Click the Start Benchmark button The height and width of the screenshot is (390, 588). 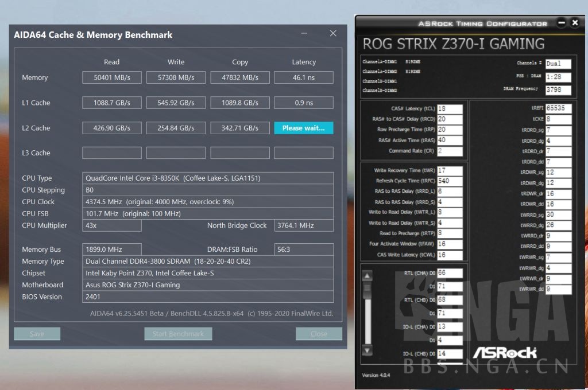[178, 334]
